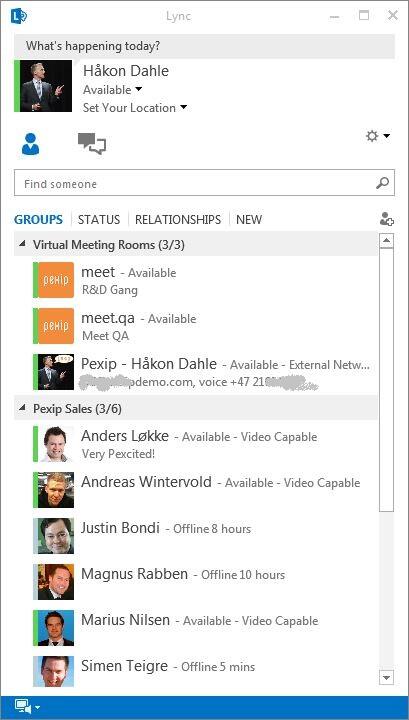The width and height of the screenshot is (409, 720).
Task: Click the contact list scroll down arrow
Action: pyautogui.click(x=387, y=677)
